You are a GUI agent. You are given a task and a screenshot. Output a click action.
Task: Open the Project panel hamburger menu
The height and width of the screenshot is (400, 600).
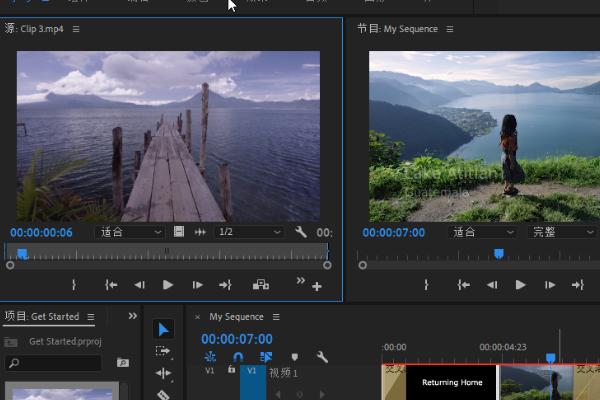pyautogui.click(x=91, y=317)
